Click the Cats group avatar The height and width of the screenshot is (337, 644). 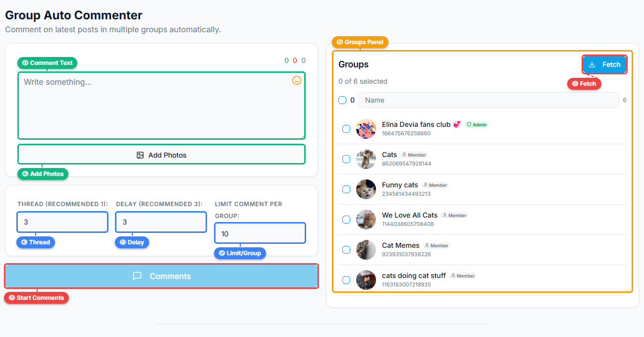(x=366, y=159)
